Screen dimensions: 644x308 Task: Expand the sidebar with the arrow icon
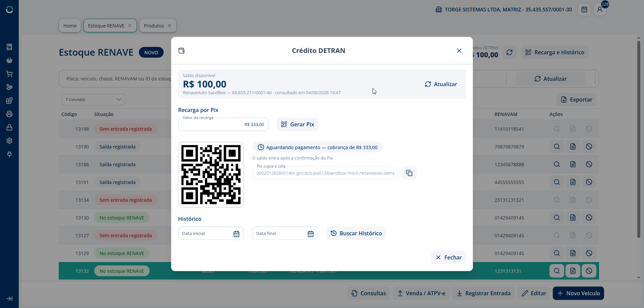pyautogui.click(x=9, y=299)
